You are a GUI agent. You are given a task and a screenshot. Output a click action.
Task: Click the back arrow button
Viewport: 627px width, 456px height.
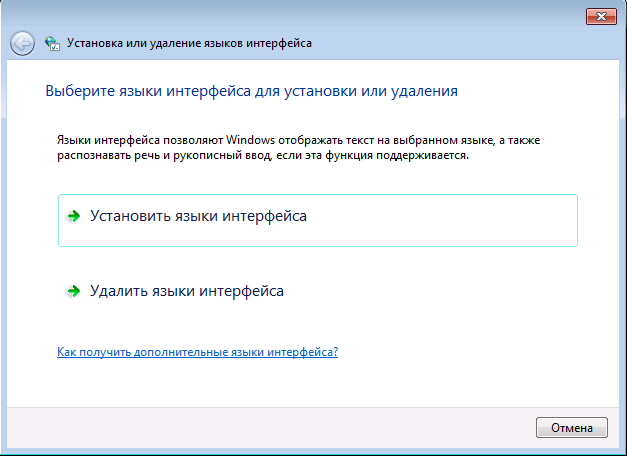coord(22,43)
